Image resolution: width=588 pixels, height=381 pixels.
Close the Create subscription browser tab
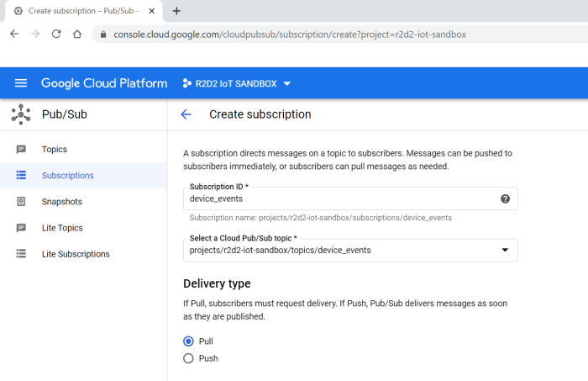coord(151,11)
